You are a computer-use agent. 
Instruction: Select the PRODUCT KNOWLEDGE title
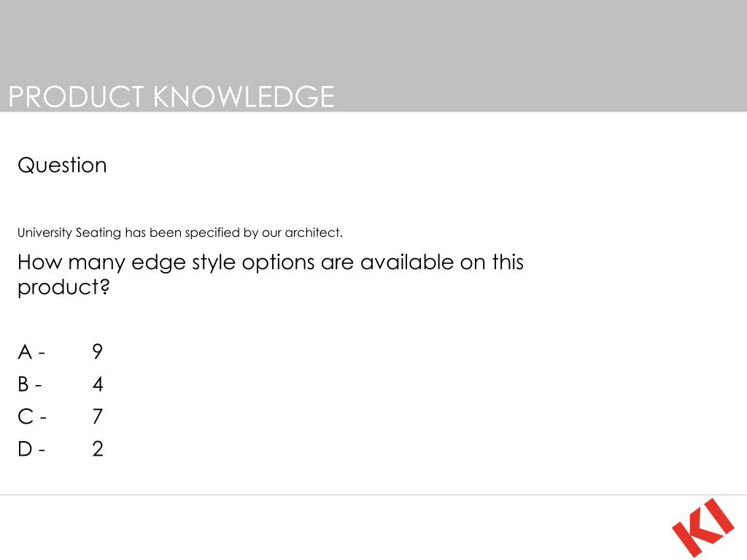coord(171,97)
